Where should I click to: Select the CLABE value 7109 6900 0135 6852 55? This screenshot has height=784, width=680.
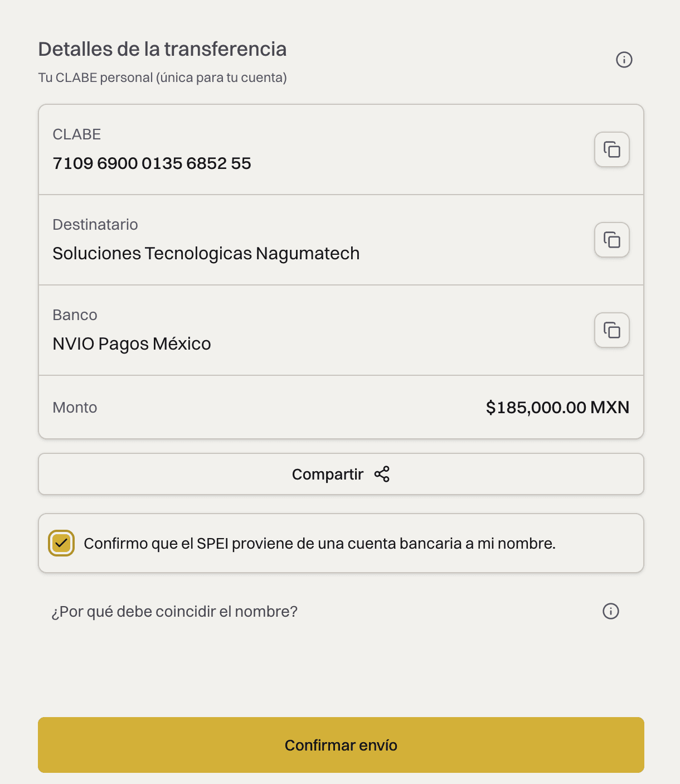(152, 163)
